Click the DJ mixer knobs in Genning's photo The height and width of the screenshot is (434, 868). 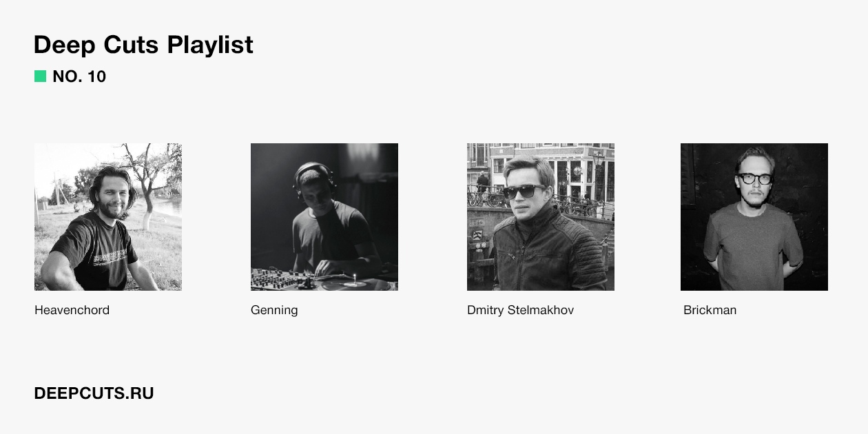[x=282, y=280]
